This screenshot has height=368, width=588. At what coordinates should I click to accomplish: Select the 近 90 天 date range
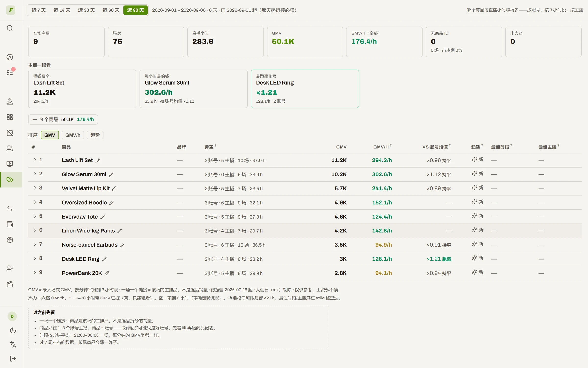point(135,10)
